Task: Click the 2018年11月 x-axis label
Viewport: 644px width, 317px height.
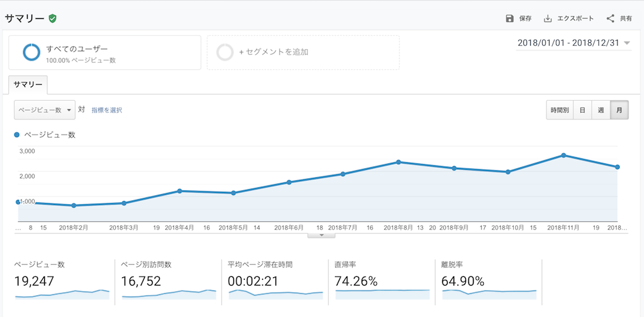Action: click(x=563, y=227)
